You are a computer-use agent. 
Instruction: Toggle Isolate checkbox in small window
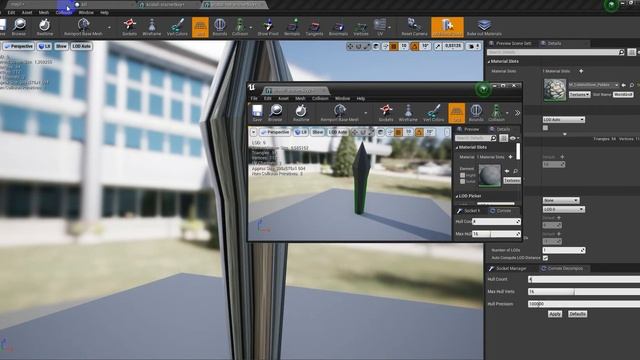462,182
